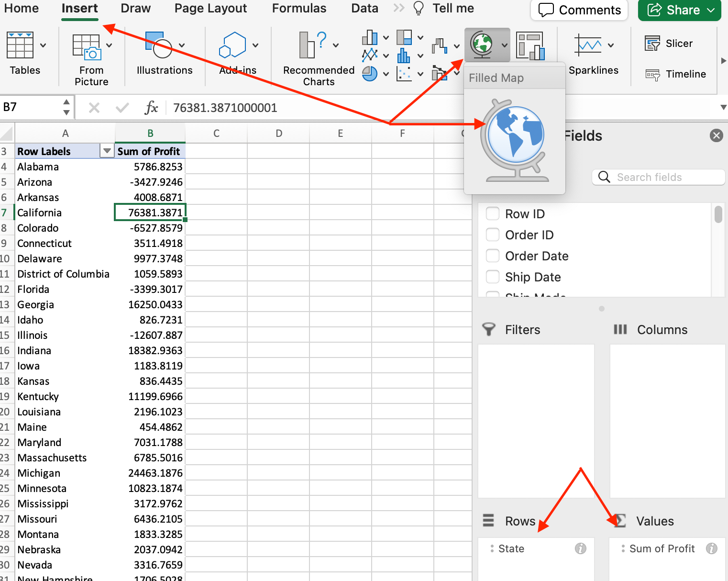Expand the Add-ins dropdown arrow
The width and height of the screenshot is (728, 581).
point(255,45)
